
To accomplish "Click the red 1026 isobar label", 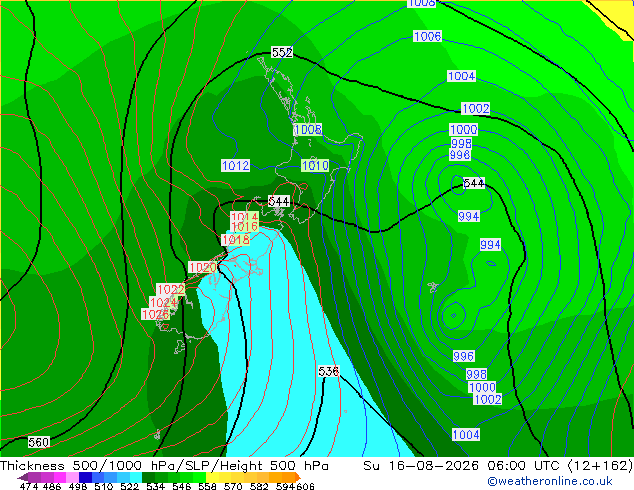I will [156, 314].
